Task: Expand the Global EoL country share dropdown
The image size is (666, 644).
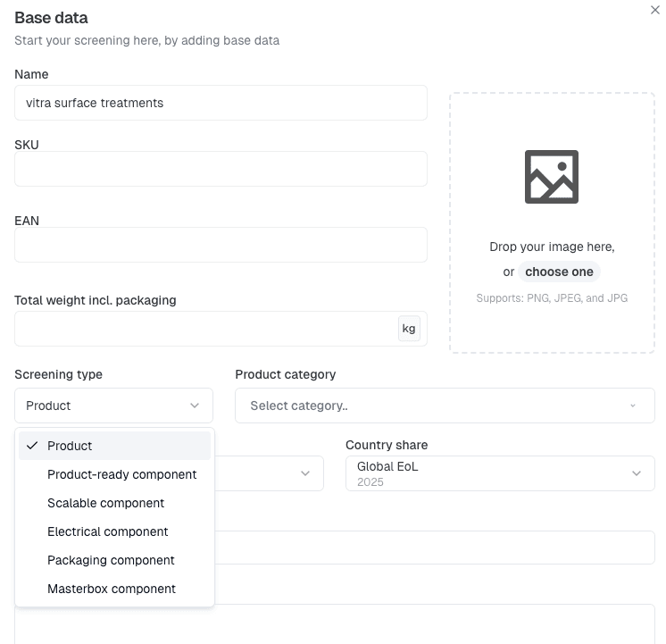Action: point(499,473)
